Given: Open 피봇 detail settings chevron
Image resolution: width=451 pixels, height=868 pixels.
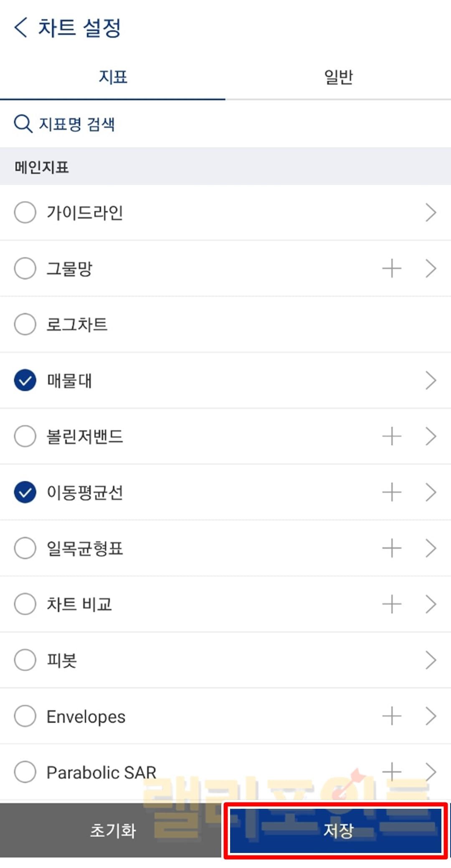Looking at the screenshot, I should click(x=431, y=660).
